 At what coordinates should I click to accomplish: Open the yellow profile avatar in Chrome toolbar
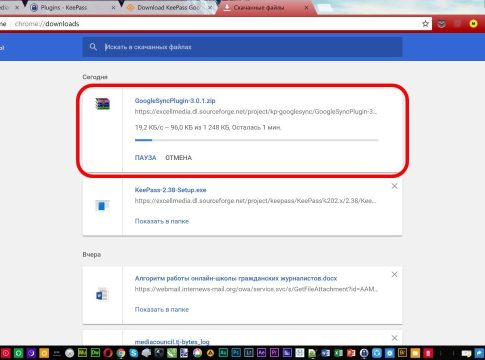click(x=473, y=24)
